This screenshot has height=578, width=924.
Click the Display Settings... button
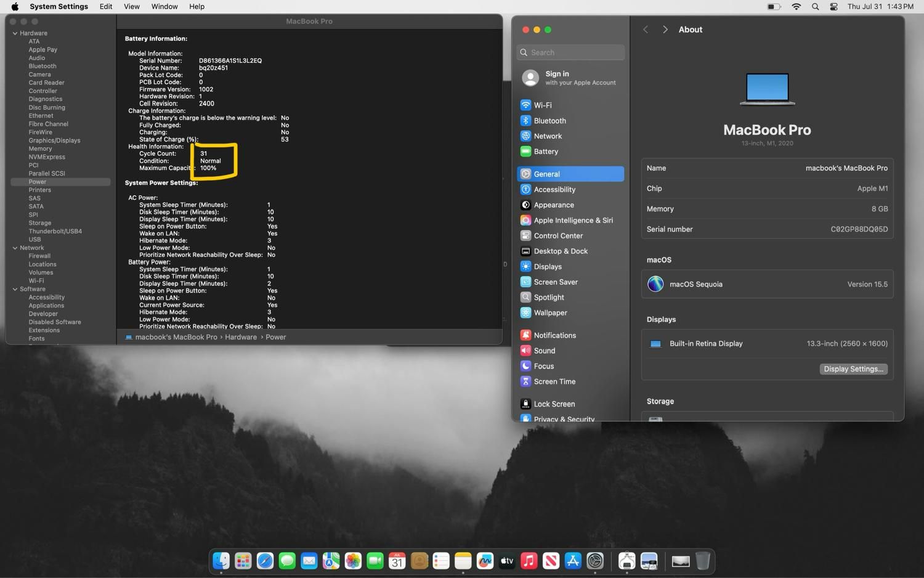pos(853,369)
